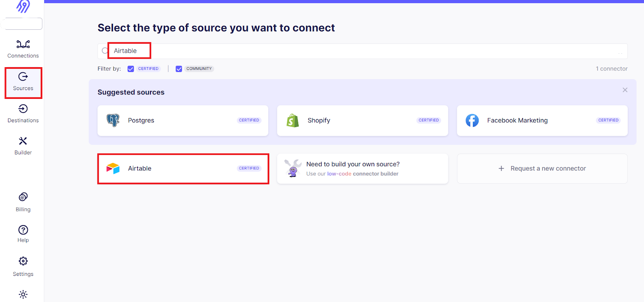Dismiss the Suggested sources panel

click(625, 90)
